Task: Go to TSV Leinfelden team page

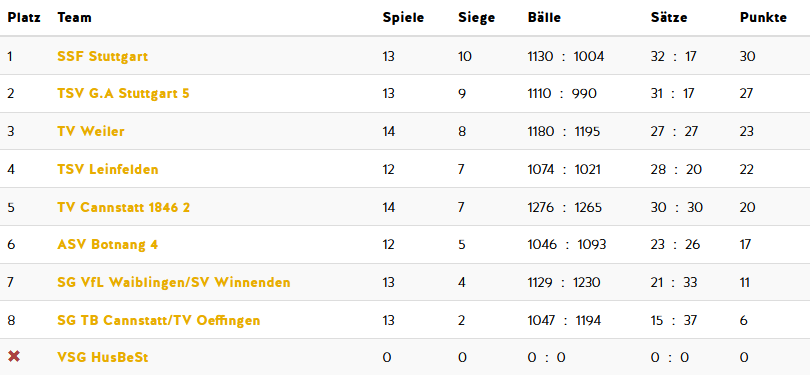Action: 108,169
